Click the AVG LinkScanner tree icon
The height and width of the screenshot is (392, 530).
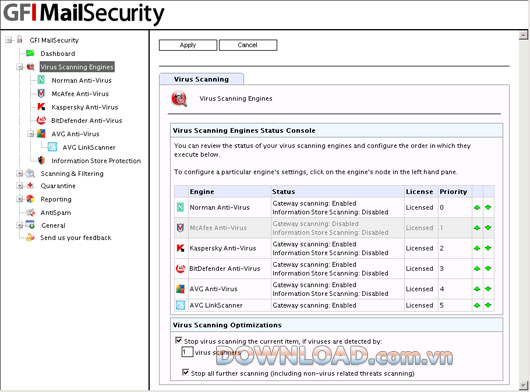pyautogui.click(x=52, y=147)
